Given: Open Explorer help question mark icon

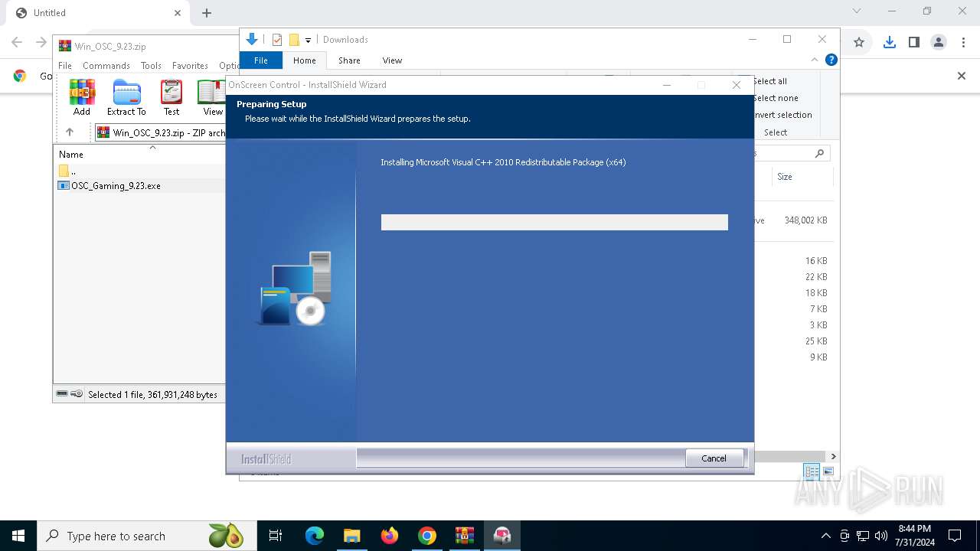Looking at the screenshot, I should [831, 60].
